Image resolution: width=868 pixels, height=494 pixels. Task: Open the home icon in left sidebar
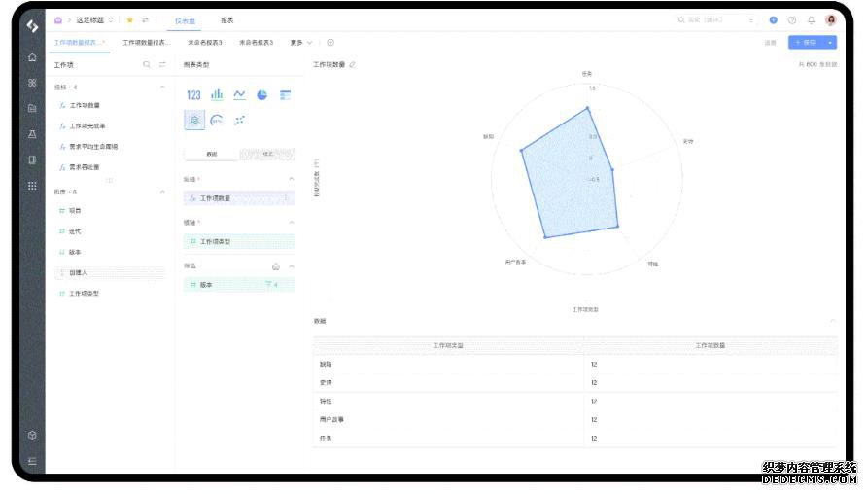click(x=32, y=57)
